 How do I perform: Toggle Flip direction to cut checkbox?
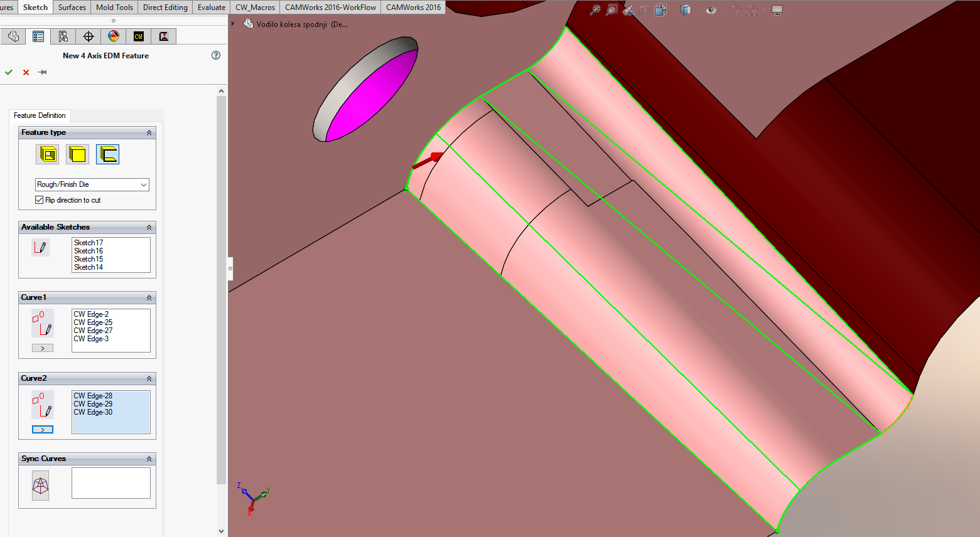coord(40,200)
